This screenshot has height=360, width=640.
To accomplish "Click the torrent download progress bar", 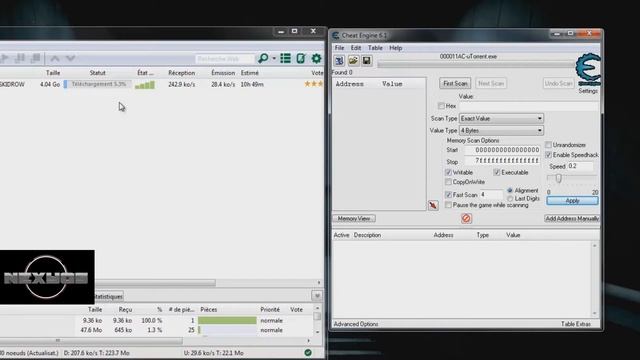I will [97, 84].
